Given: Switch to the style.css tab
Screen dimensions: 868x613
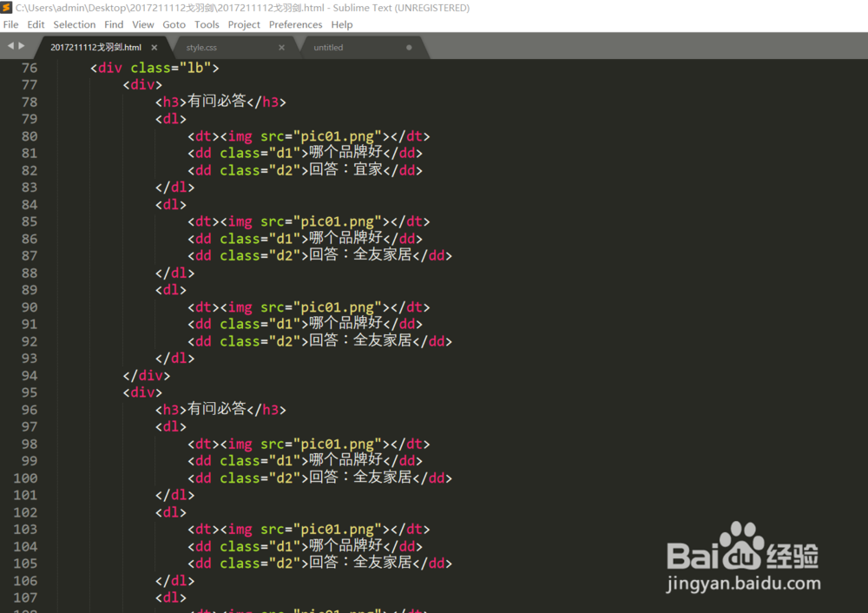Looking at the screenshot, I should tap(201, 48).
